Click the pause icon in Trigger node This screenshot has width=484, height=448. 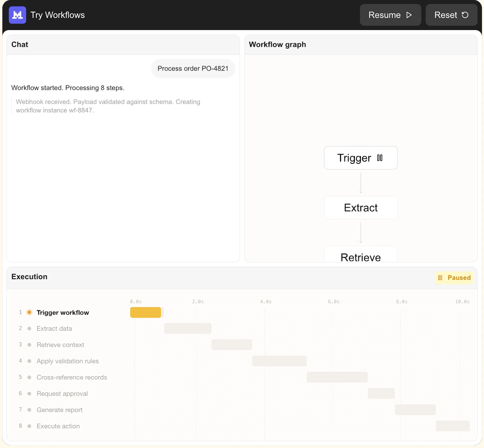[380, 158]
